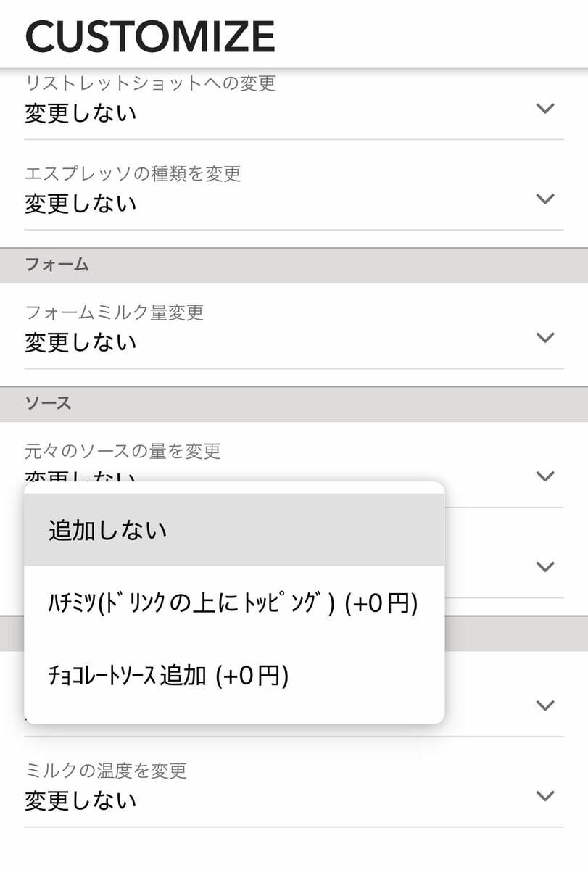
Task: Click the chevron for リストレットショットへの変更
Action: point(544,108)
